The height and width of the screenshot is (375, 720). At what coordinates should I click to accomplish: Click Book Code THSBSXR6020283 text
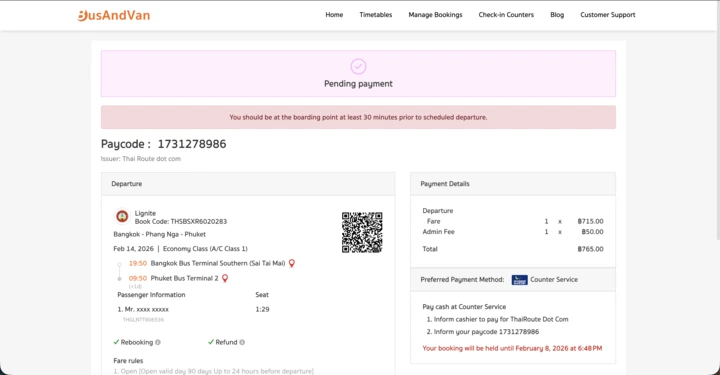(x=181, y=221)
